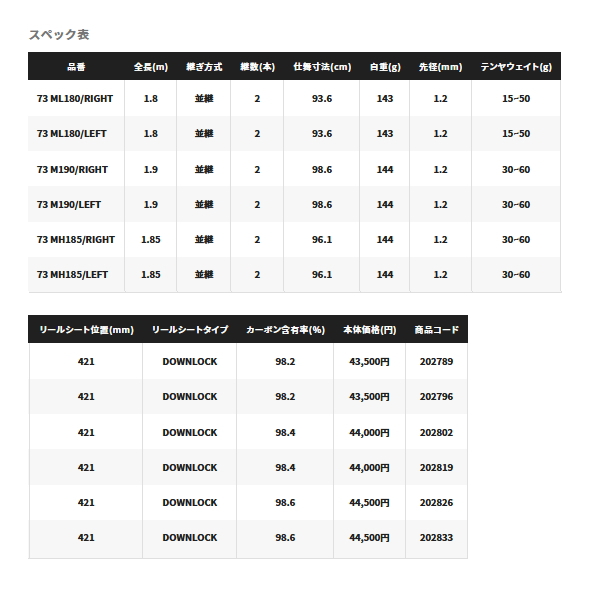
Task: Select DOWNLOCK in the 202833 row
Action: coord(190,538)
